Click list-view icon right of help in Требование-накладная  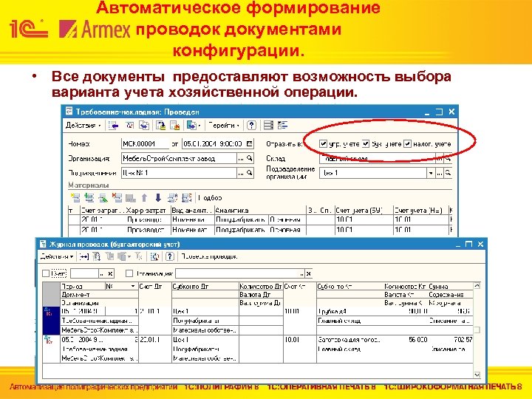(x=268, y=126)
